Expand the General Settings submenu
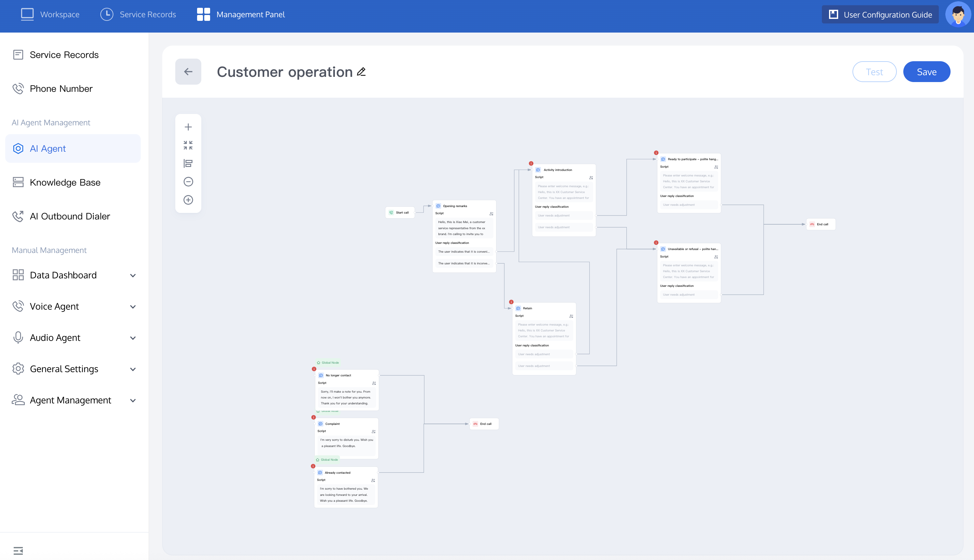The height and width of the screenshot is (560, 974). tap(133, 369)
